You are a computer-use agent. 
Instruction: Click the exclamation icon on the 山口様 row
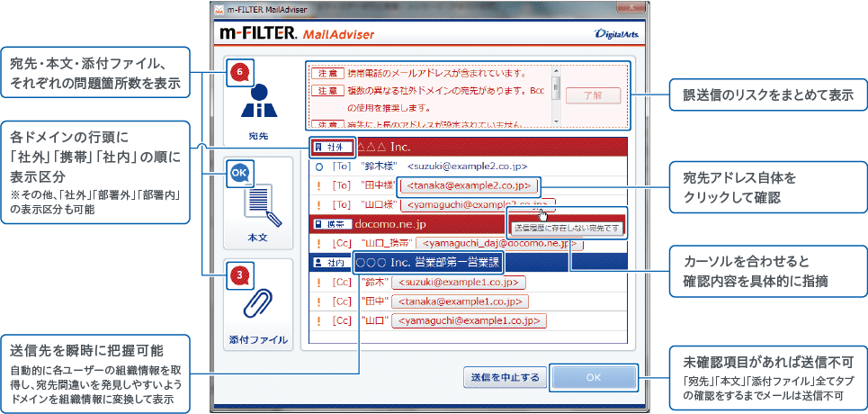coord(318,204)
